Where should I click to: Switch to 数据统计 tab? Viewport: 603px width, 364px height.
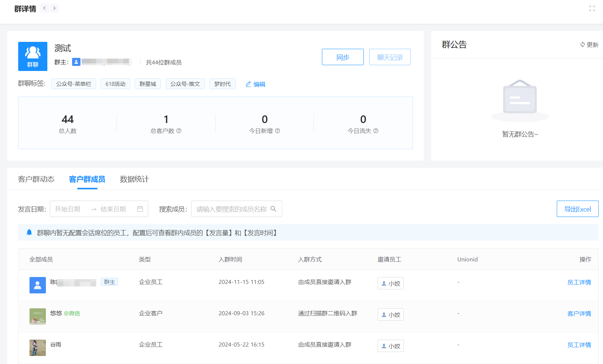[x=134, y=179]
